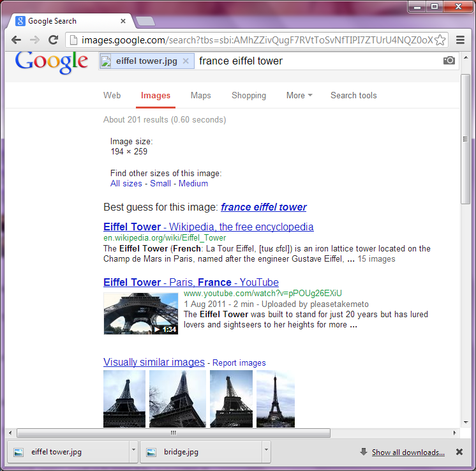Click the address bar URL
The image size is (476, 471).
pos(257,40)
